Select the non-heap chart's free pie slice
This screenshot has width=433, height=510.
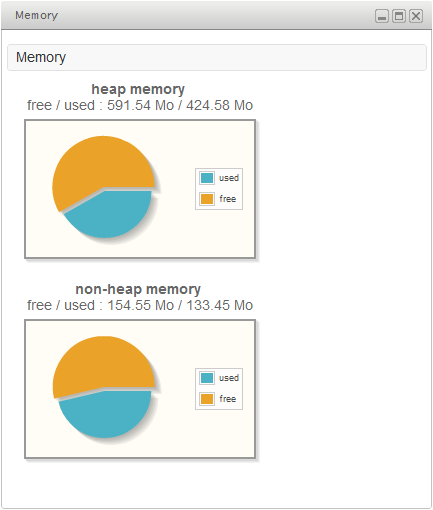point(100,362)
